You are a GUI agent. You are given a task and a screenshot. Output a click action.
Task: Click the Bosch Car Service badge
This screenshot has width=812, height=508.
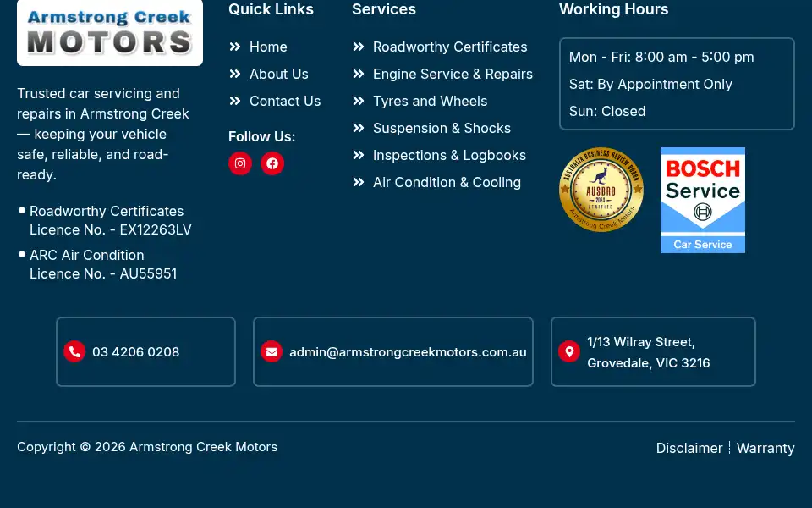tap(703, 200)
